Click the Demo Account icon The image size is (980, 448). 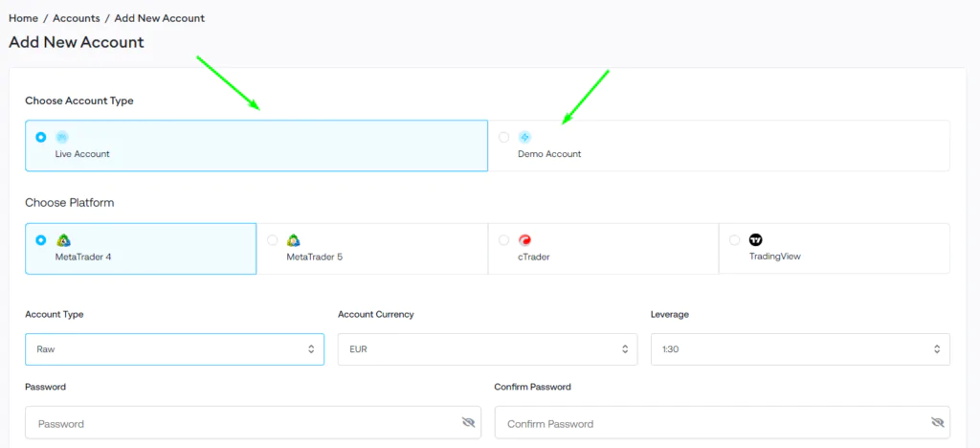tap(524, 137)
